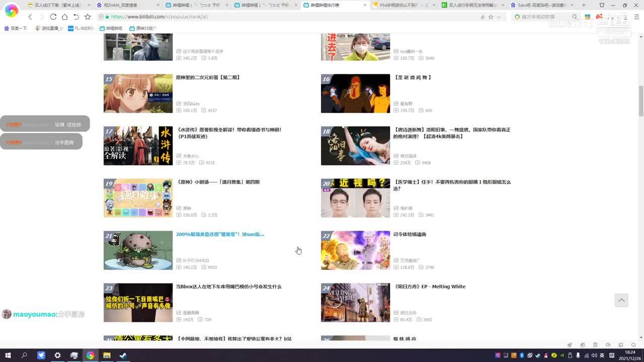This screenshot has width=644, height=362.
Task: Click the undo-close-tab arrow icon in toolbar
Action: click(76, 17)
